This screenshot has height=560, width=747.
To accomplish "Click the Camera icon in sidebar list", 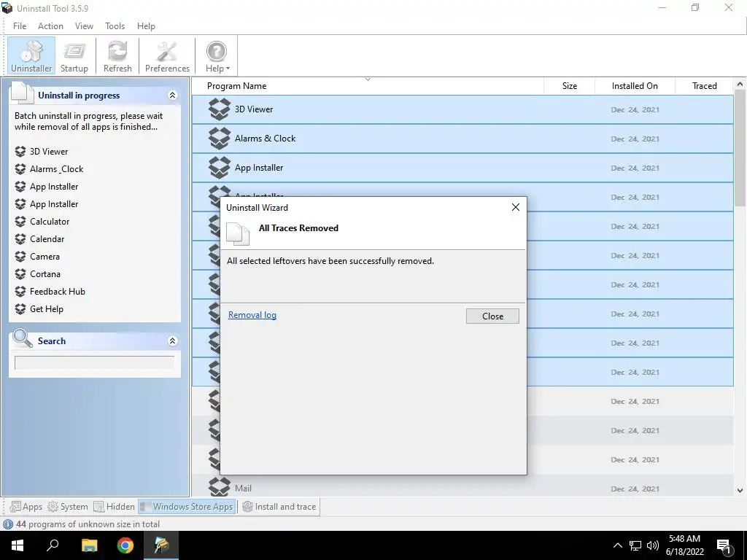I will (20, 257).
